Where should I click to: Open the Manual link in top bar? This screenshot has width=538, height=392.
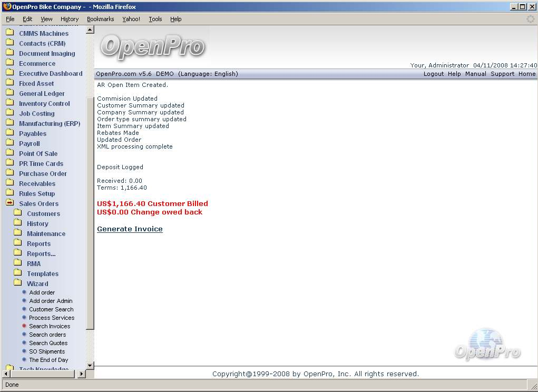click(475, 74)
